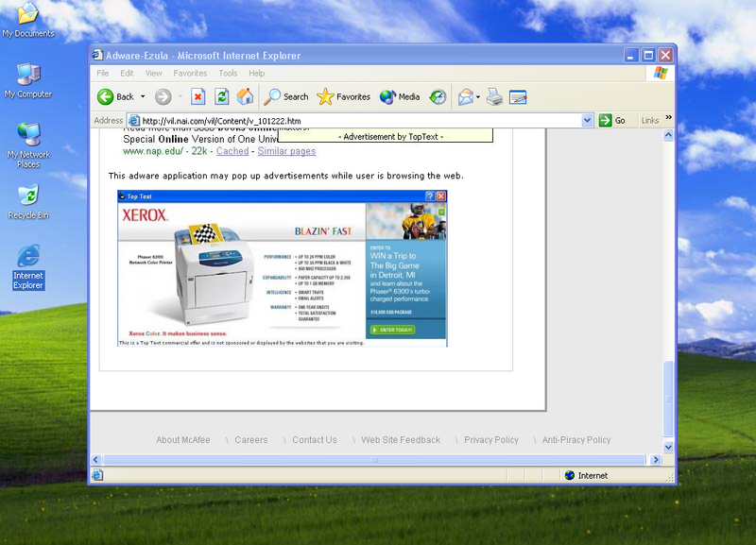Viewport: 756px width, 545px height.
Task: Click the horizontal scrollbar left arrow
Action: (95, 460)
